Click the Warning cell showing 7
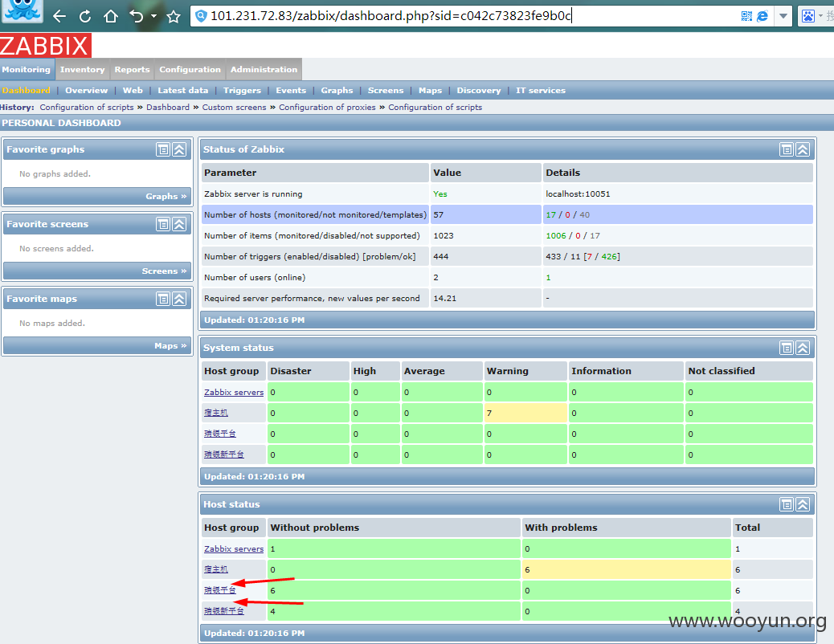The image size is (834, 644). (525, 414)
